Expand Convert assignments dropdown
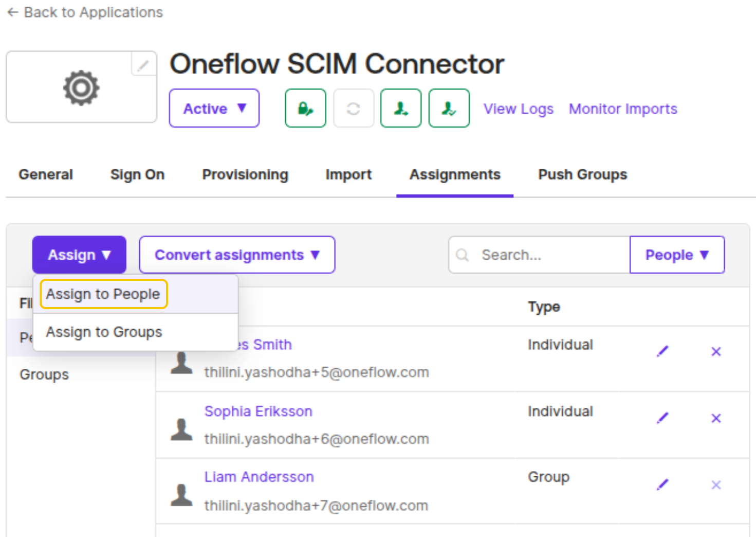Screen dimensions: 756x537 coord(237,255)
